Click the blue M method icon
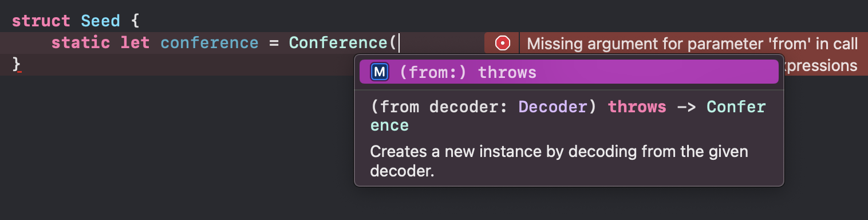The height and width of the screenshot is (220, 868). (x=380, y=72)
